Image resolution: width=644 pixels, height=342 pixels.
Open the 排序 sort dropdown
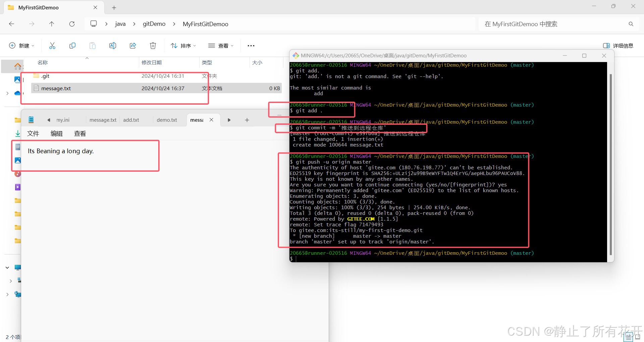pyautogui.click(x=183, y=46)
